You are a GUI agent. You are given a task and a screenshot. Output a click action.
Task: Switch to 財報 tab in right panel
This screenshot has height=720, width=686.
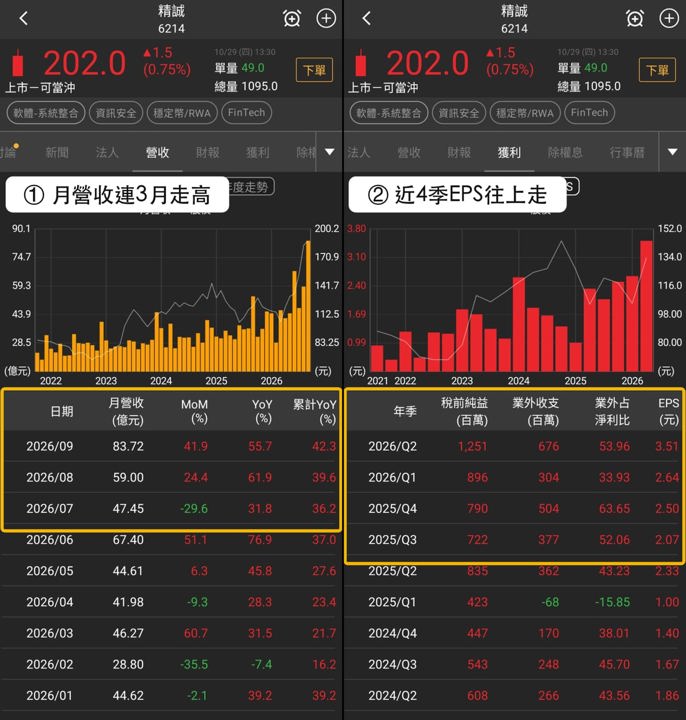(x=459, y=152)
